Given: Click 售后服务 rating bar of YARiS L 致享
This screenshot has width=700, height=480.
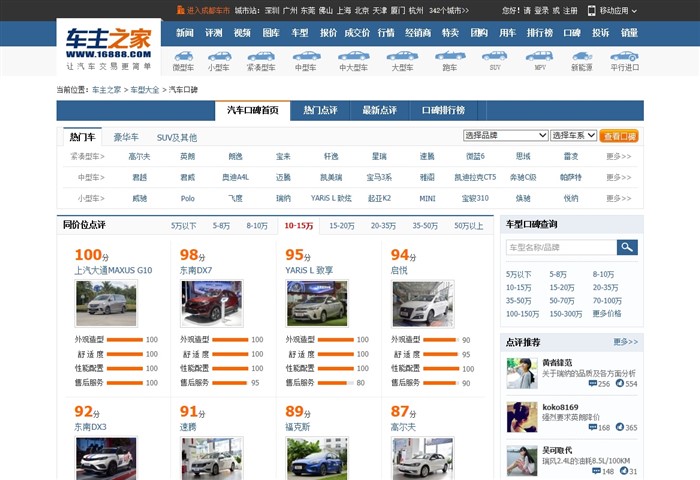Looking at the screenshot, I should pyautogui.click(x=336, y=383).
